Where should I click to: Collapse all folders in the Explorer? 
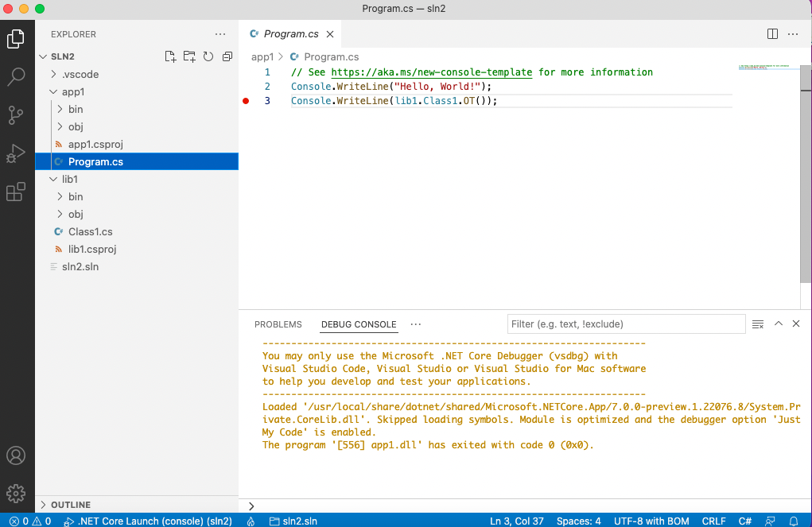tap(227, 56)
